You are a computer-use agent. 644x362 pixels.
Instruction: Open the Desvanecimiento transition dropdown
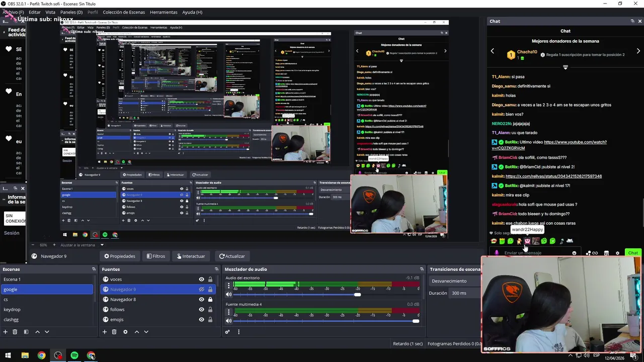(x=455, y=281)
